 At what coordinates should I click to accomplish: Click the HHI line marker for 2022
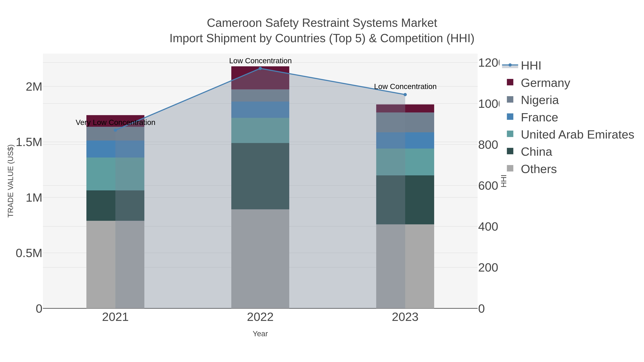pos(260,68)
